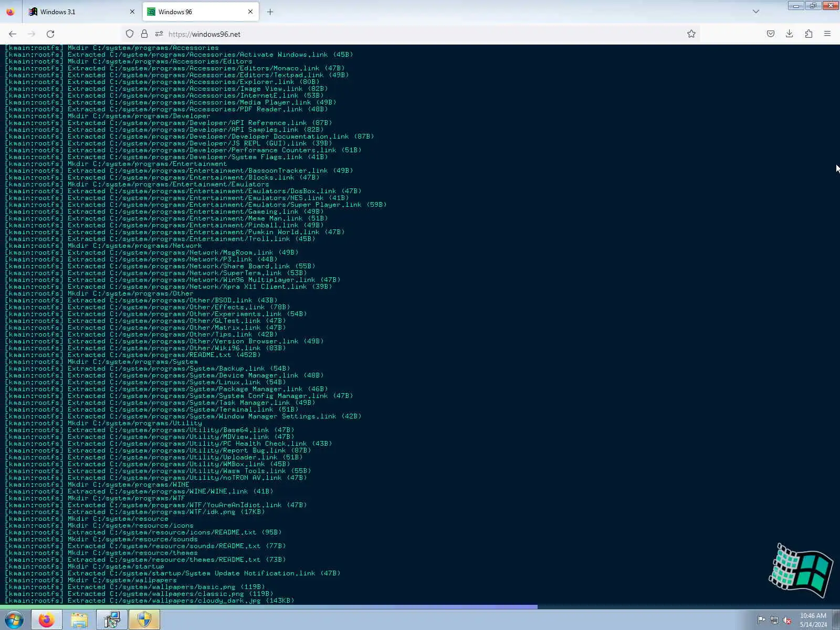Select the Windows 96 tab

click(201, 12)
